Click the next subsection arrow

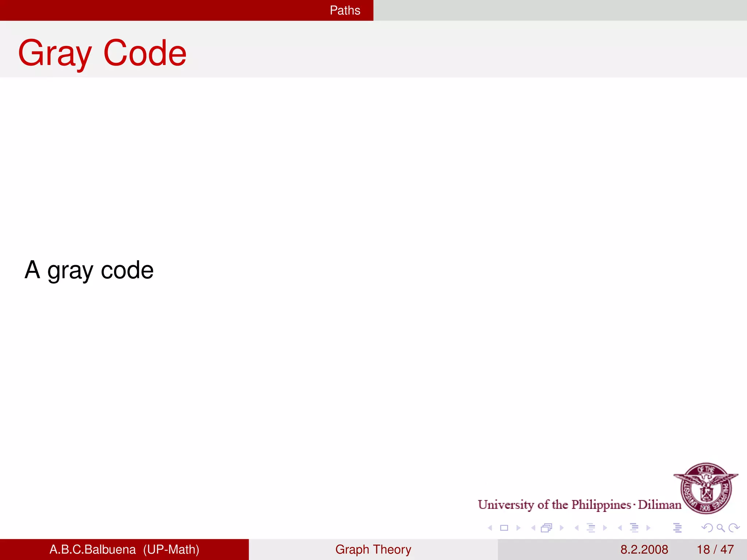[x=605, y=528]
